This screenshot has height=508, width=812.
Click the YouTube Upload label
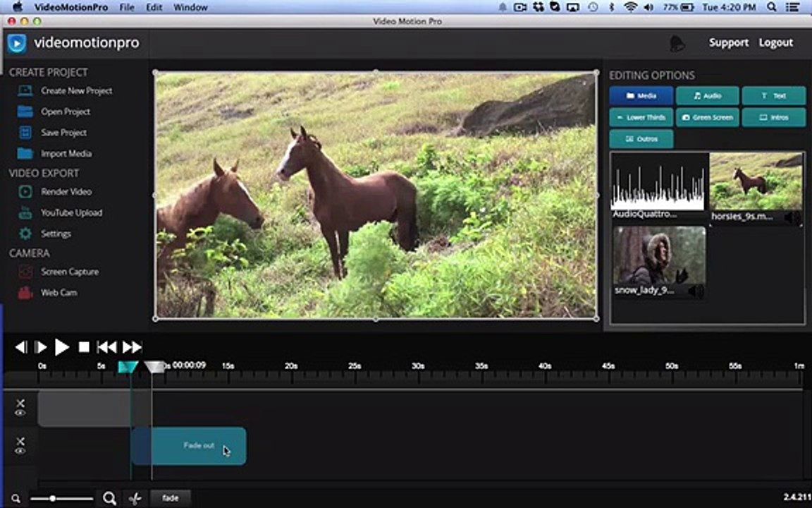pos(71,212)
